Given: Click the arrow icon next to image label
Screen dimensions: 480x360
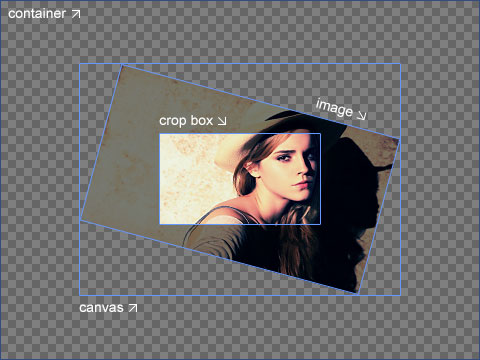Looking at the screenshot, I should (x=361, y=115).
